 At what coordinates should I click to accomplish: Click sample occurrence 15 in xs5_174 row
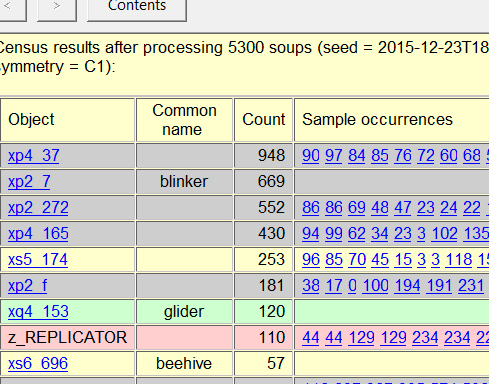pos(403,260)
